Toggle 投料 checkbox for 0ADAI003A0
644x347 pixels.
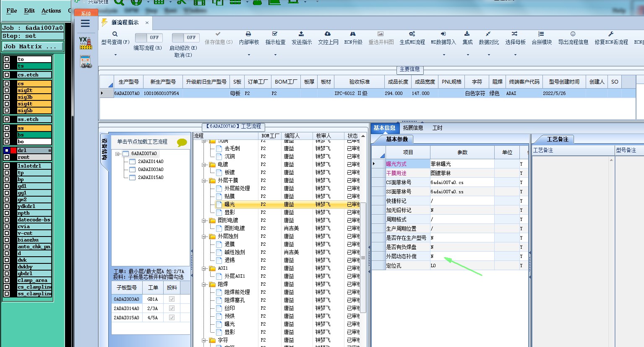pyautogui.click(x=172, y=299)
